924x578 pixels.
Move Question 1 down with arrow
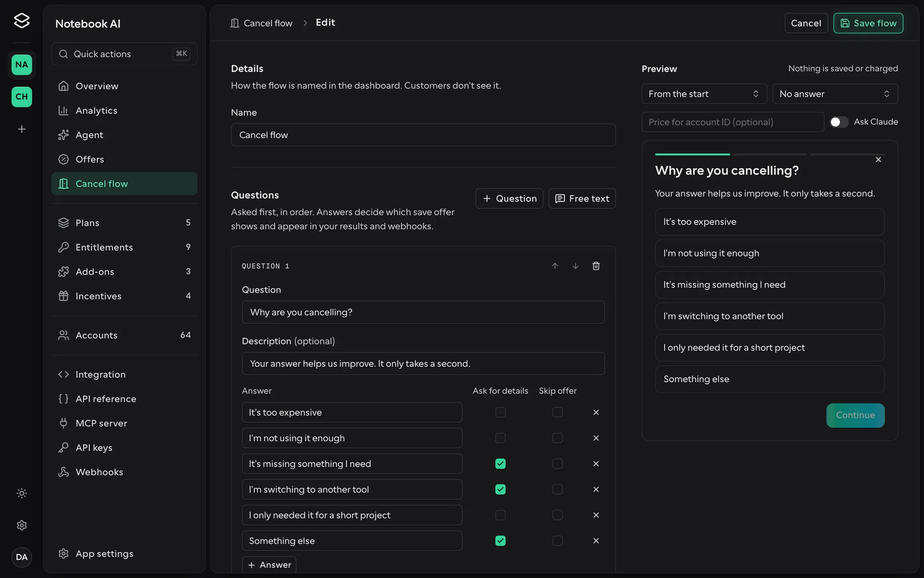tap(575, 266)
